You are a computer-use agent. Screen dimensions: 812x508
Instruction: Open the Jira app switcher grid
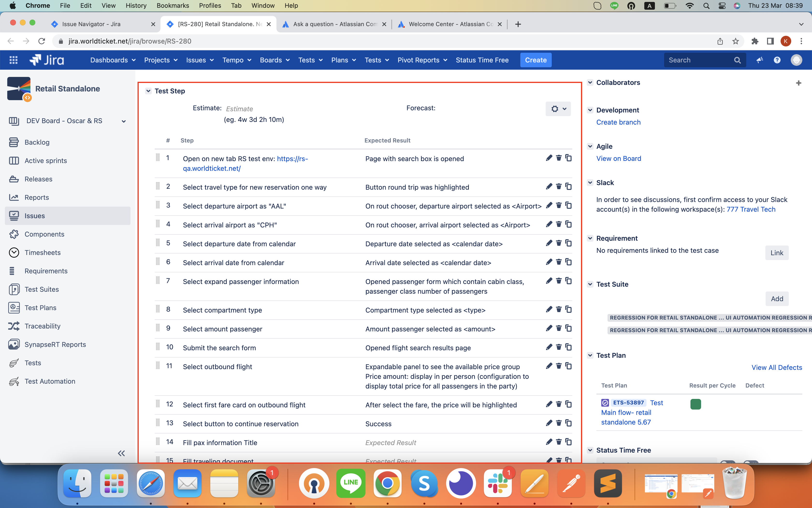tap(14, 60)
